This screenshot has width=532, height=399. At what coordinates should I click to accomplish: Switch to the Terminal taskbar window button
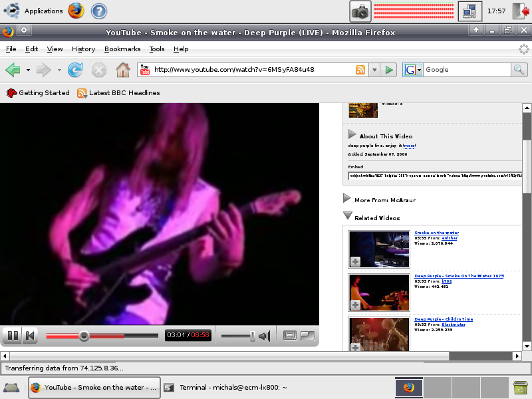click(x=226, y=388)
